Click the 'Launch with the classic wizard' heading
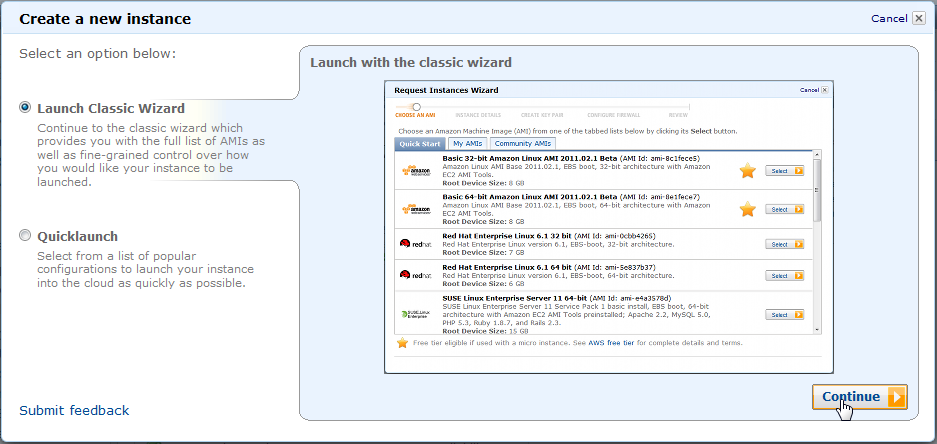Image resolution: width=937 pixels, height=444 pixels. pyautogui.click(x=411, y=62)
